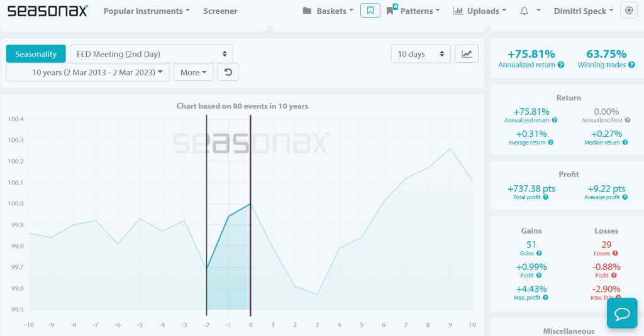
Task: Open the 10 years date range dropdown
Action: click(87, 72)
